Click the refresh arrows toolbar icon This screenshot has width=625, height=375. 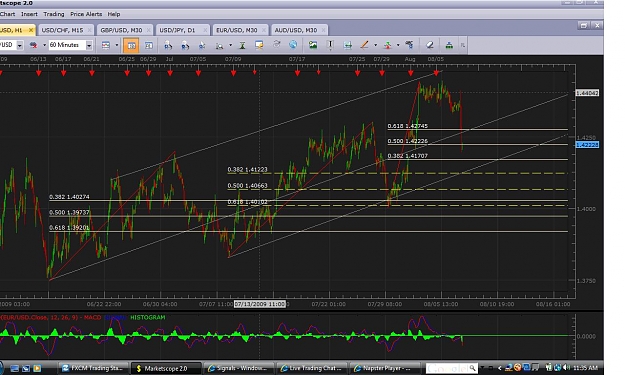tap(276, 45)
